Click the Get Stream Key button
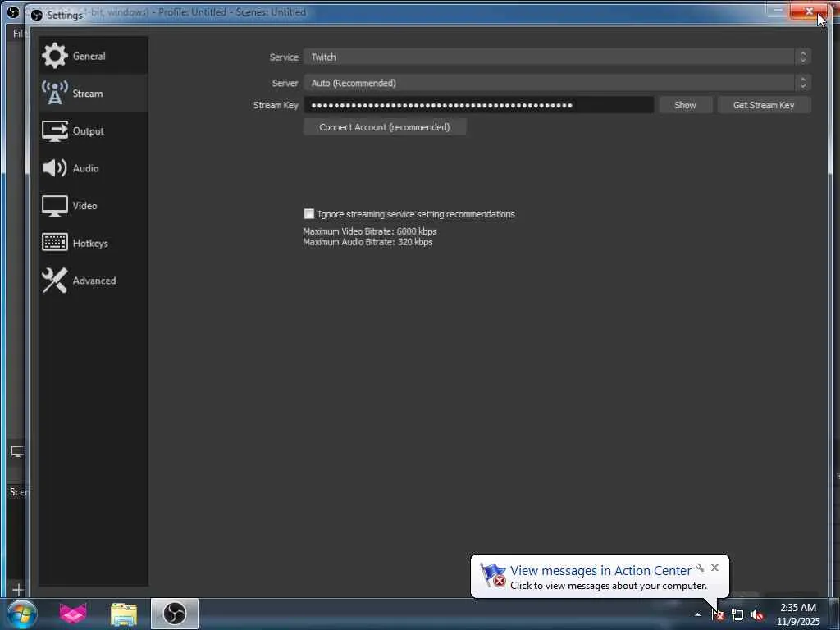 pos(764,105)
